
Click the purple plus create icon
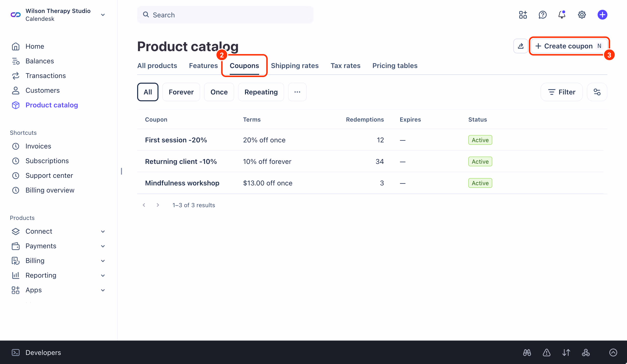602,15
